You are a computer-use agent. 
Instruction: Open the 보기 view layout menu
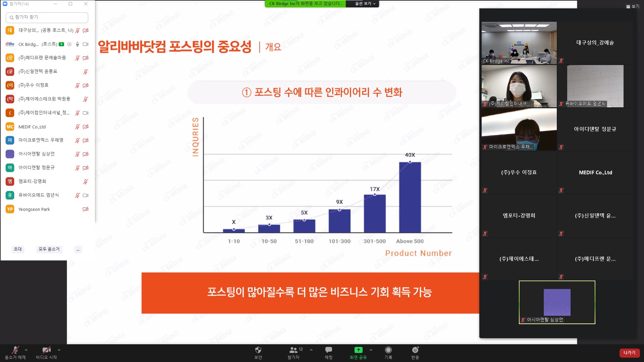click(633, 6)
